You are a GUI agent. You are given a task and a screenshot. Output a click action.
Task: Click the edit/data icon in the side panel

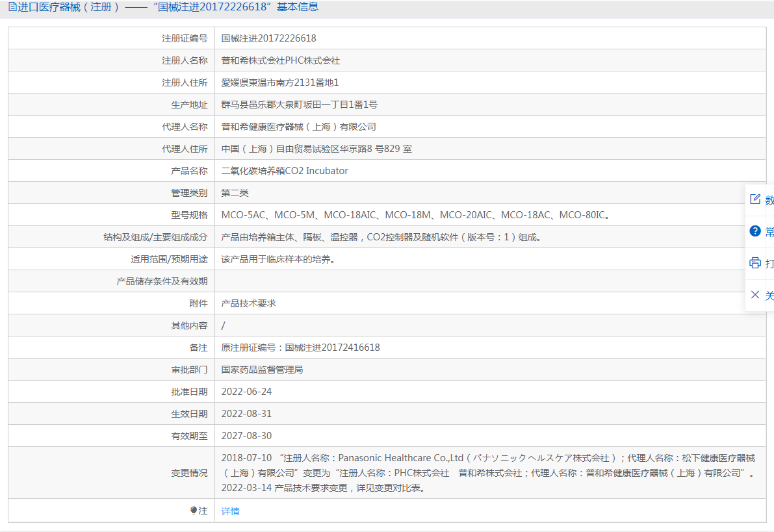(x=755, y=199)
